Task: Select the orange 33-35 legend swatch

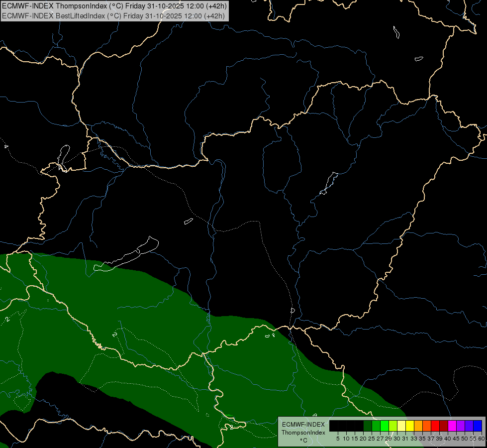Action: pos(418,426)
